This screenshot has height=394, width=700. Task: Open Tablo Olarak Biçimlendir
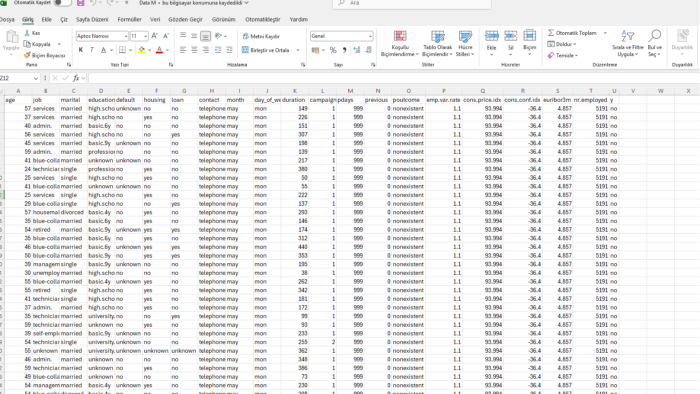point(438,44)
